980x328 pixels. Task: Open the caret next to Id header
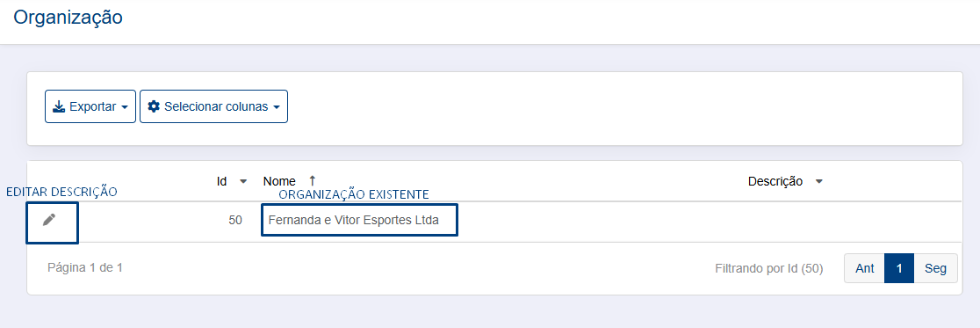pos(243,181)
